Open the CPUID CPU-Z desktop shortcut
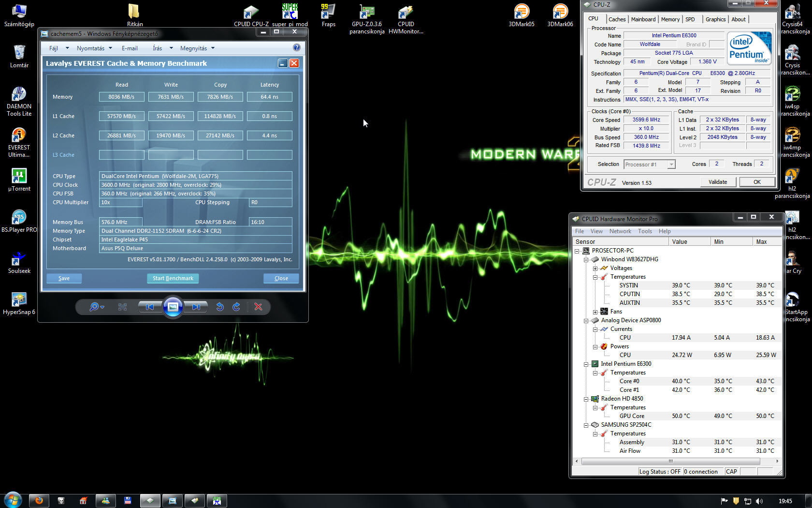812x508 pixels. coord(251,15)
